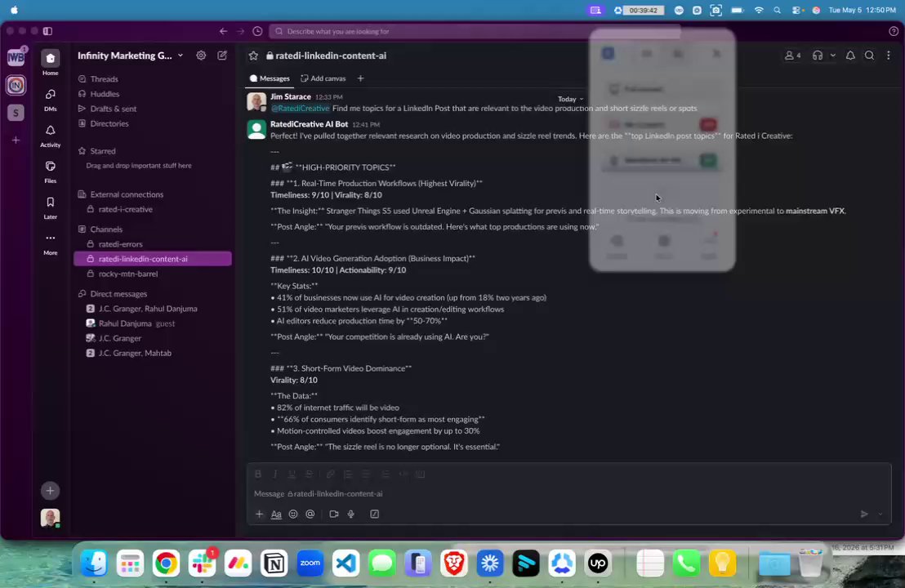Switch to the Messages tab

pos(270,78)
